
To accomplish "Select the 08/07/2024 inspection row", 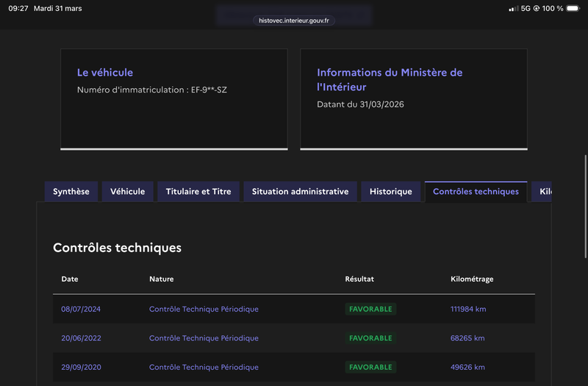I will (x=293, y=309).
